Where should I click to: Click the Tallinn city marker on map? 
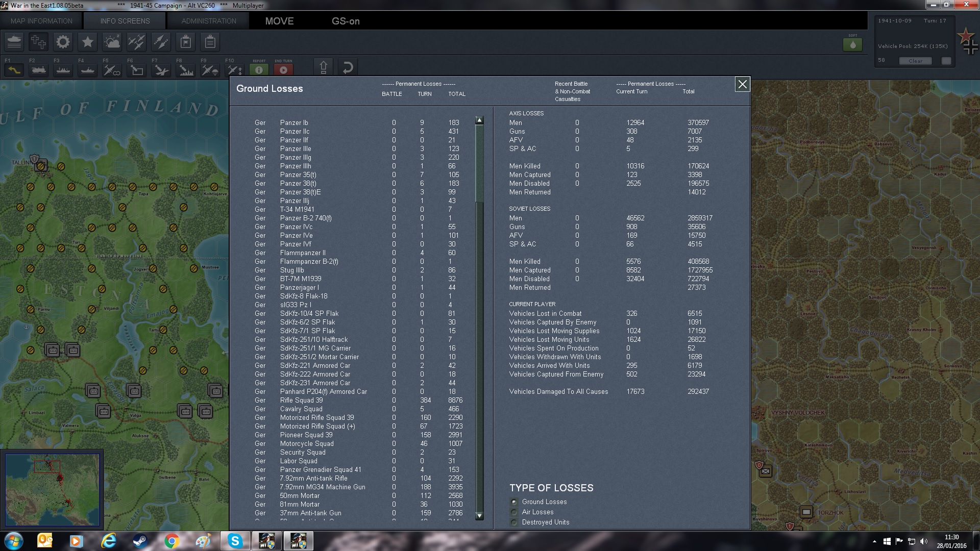pos(41,165)
